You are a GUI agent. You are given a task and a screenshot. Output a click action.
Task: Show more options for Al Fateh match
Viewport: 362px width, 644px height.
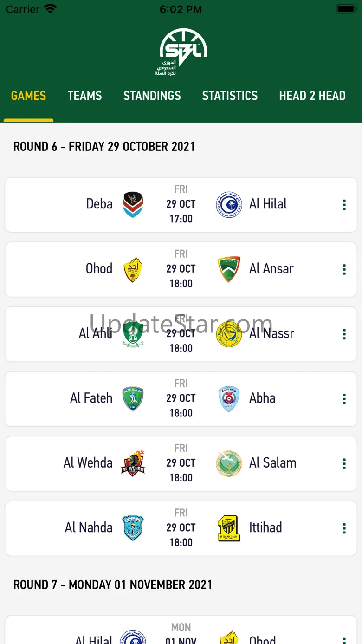pyautogui.click(x=344, y=399)
